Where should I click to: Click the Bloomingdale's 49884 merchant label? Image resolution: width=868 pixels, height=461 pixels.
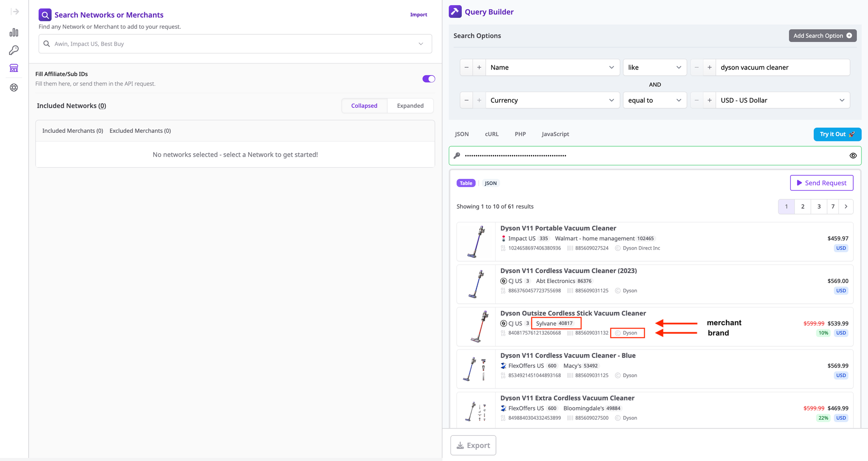[592, 408]
